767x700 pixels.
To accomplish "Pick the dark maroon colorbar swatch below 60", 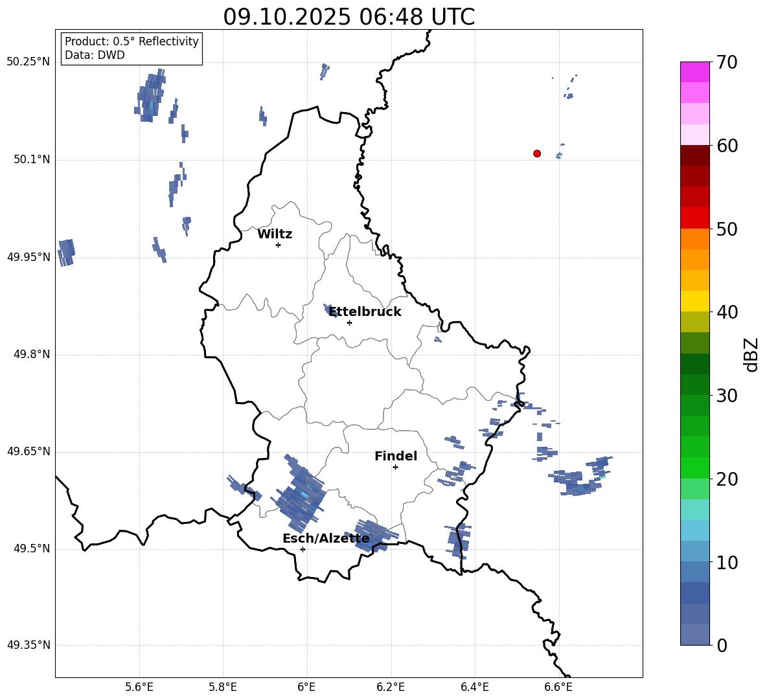I will (695, 155).
